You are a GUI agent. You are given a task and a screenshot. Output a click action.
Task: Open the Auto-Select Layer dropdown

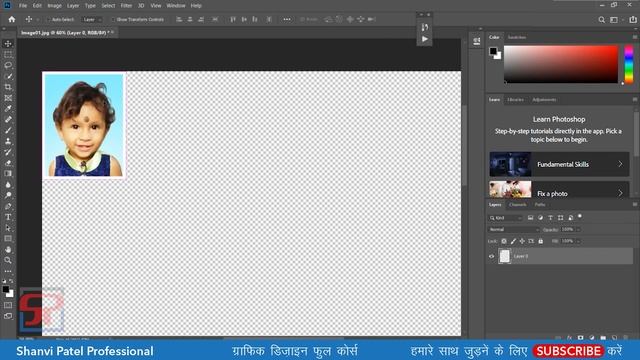[x=92, y=19]
